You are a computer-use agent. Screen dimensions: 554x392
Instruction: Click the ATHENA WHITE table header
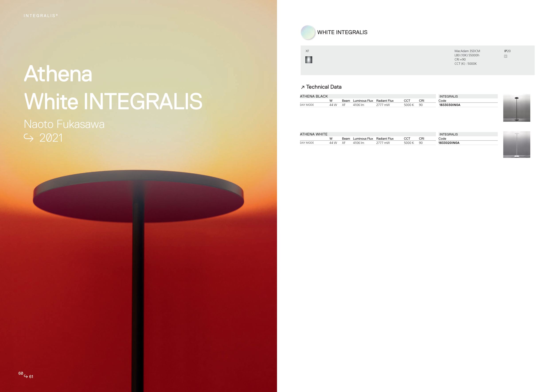coord(313,134)
